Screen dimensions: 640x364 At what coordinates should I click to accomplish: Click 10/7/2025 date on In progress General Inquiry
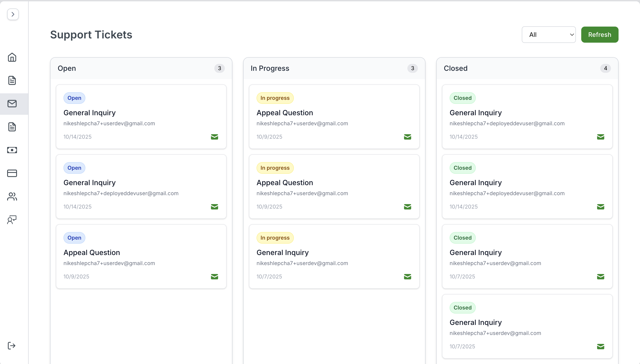tap(269, 276)
